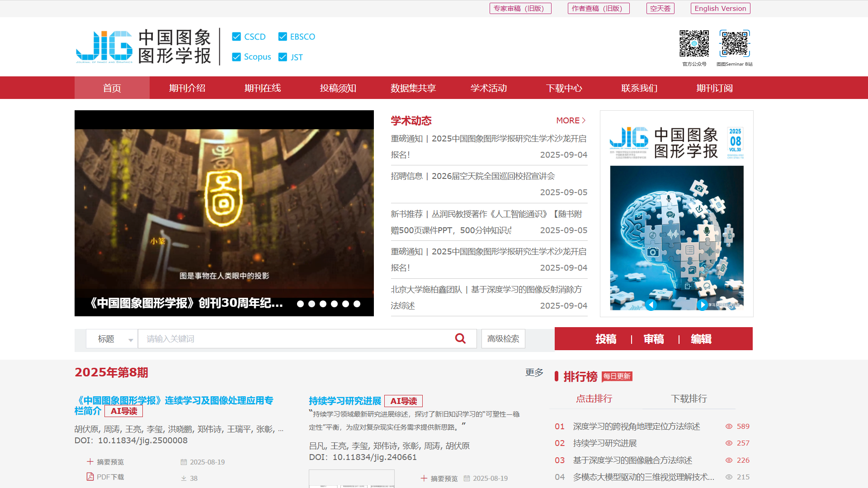868x488 pixels.
Task: Toggle the EBSCO checkbox
Action: tap(283, 37)
